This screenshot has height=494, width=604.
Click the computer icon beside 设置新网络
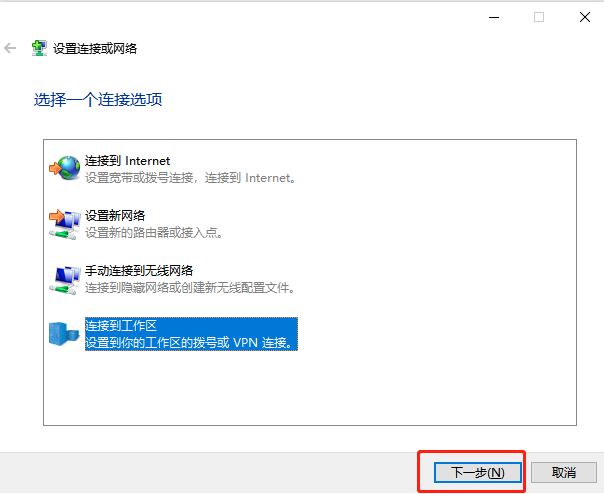click(x=65, y=224)
